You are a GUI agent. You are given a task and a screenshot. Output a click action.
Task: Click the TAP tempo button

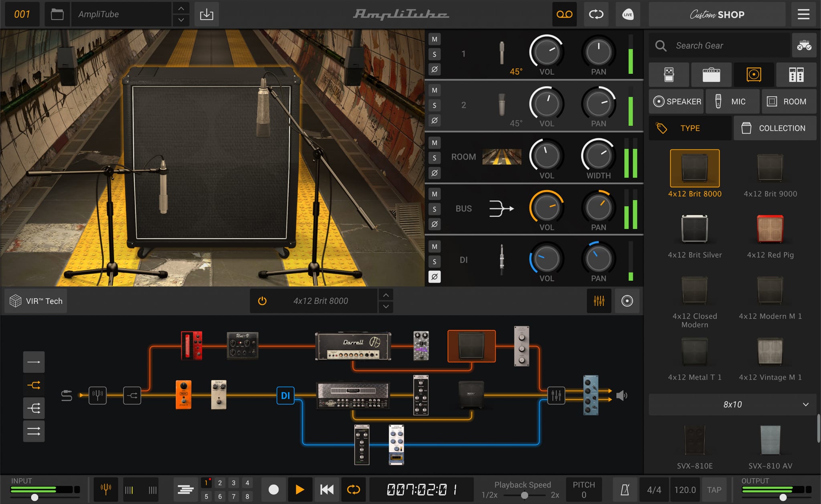coord(715,489)
